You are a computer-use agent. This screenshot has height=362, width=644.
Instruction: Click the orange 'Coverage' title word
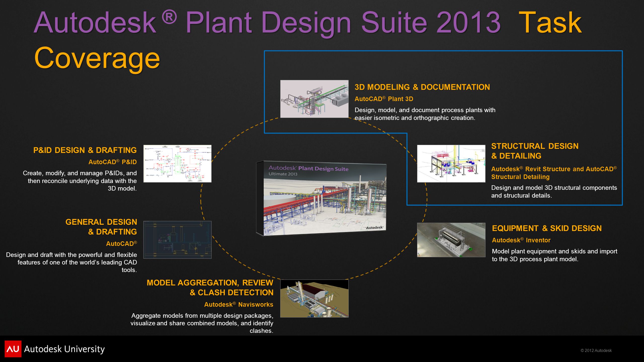point(97,58)
